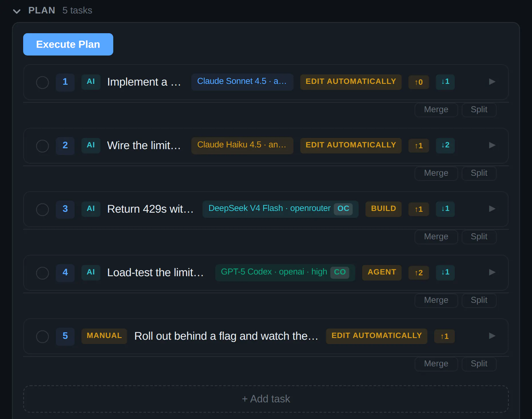Click Merge below task 2

click(x=436, y=173)
